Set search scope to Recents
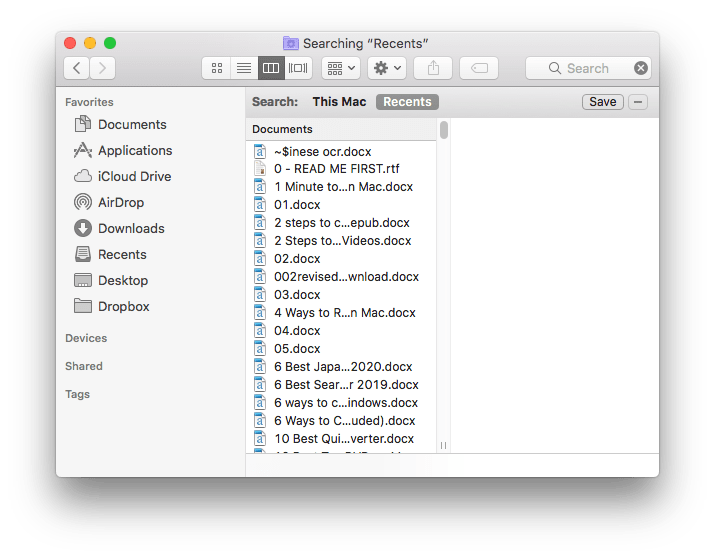 407,102
